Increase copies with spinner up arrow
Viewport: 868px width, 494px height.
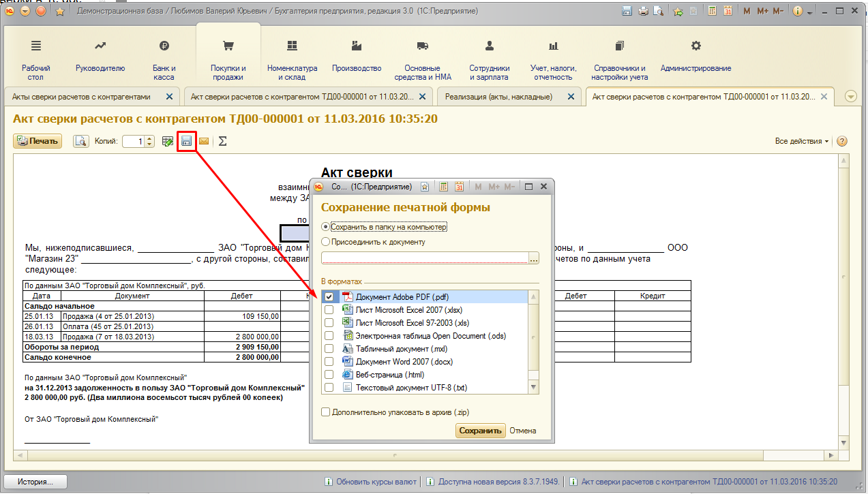click(151, 138)
